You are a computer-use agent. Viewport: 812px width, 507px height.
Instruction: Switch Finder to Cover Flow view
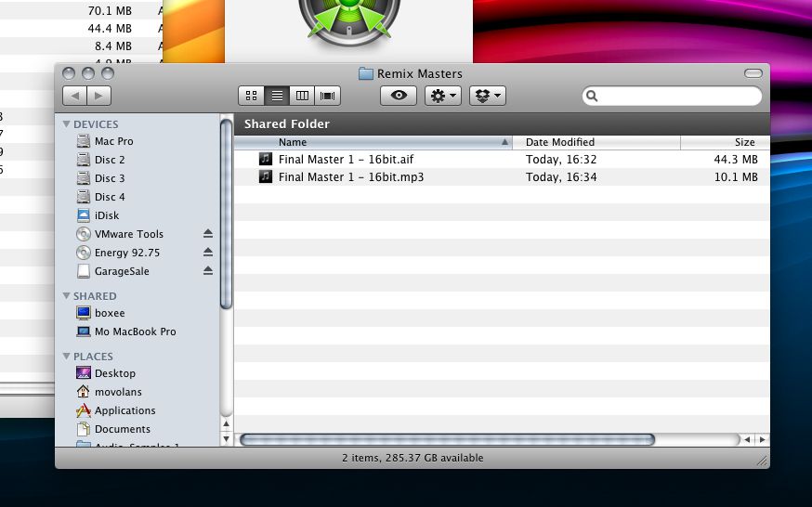(x=327, y=96)
